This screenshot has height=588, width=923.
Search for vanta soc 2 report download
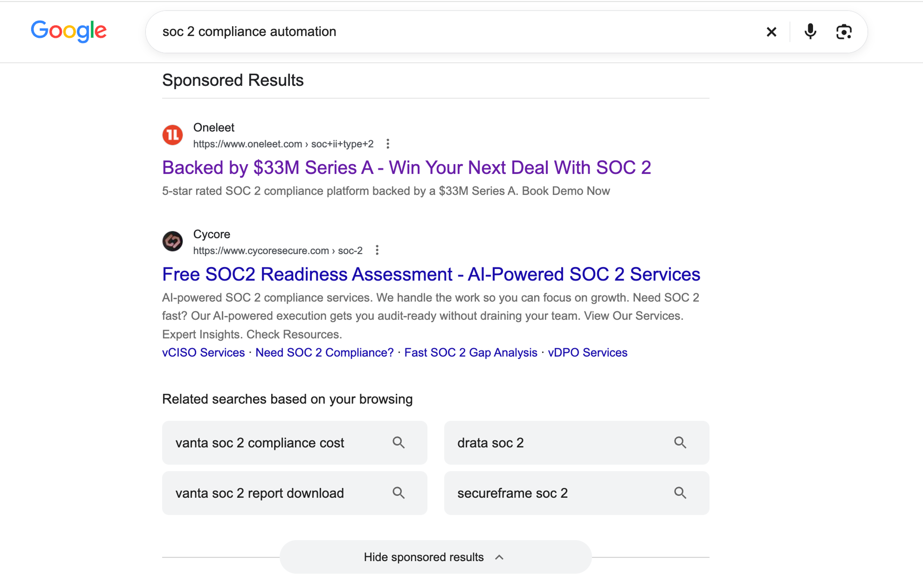(294, 493)
